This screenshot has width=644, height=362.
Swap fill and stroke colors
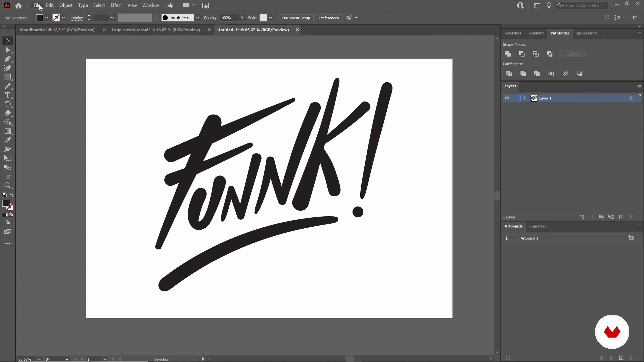(x=12, y=195)
